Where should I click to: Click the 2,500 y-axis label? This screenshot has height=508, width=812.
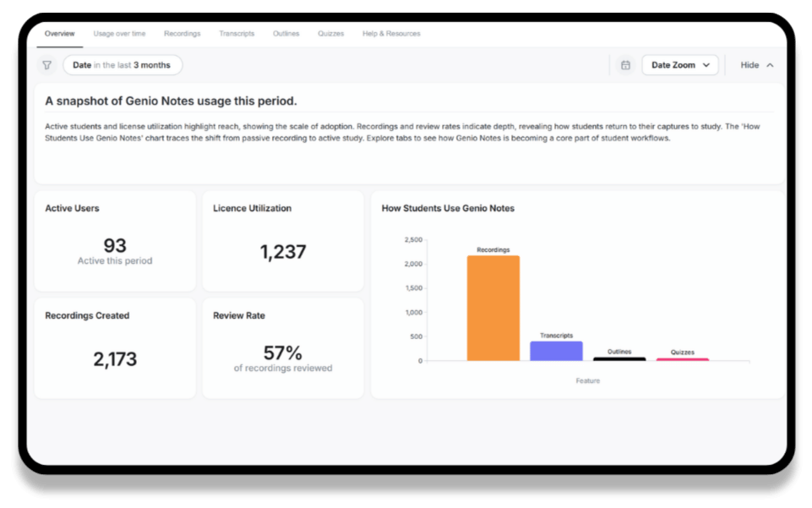click(413, 240)
